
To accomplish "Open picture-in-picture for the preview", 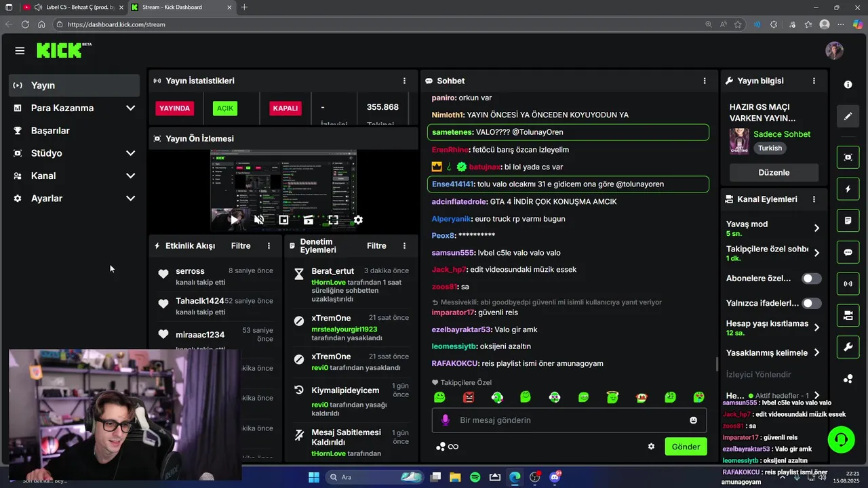I will [283, 220].
